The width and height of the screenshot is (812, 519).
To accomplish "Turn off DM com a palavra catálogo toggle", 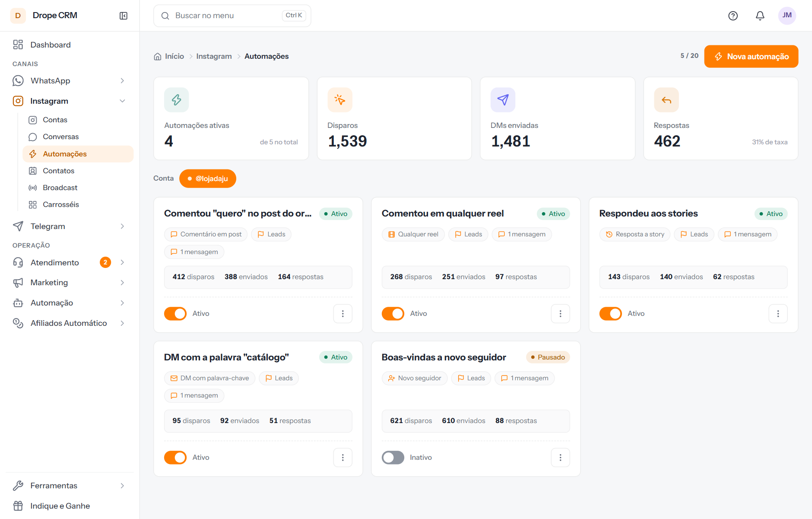I will pos(175,458).
